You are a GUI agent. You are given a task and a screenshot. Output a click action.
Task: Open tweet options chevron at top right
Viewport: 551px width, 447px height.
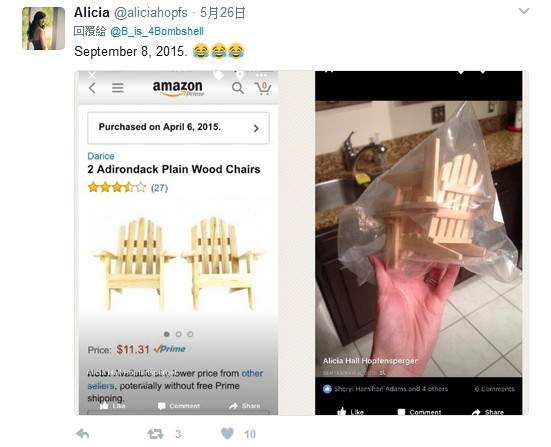[524, 12]
